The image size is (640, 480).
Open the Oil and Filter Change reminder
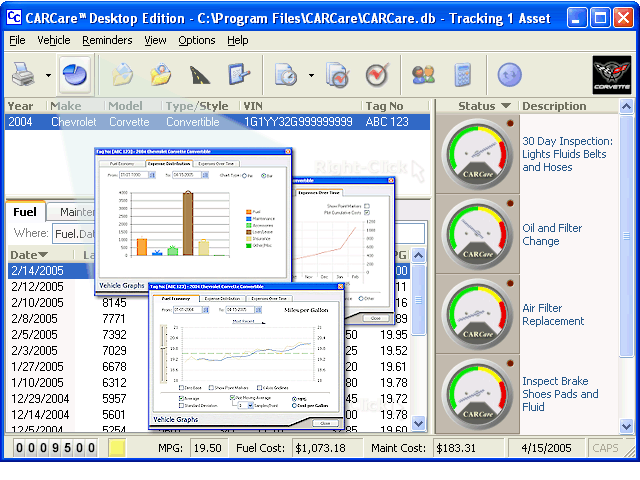pyautogui.click(x=552, y=235)
